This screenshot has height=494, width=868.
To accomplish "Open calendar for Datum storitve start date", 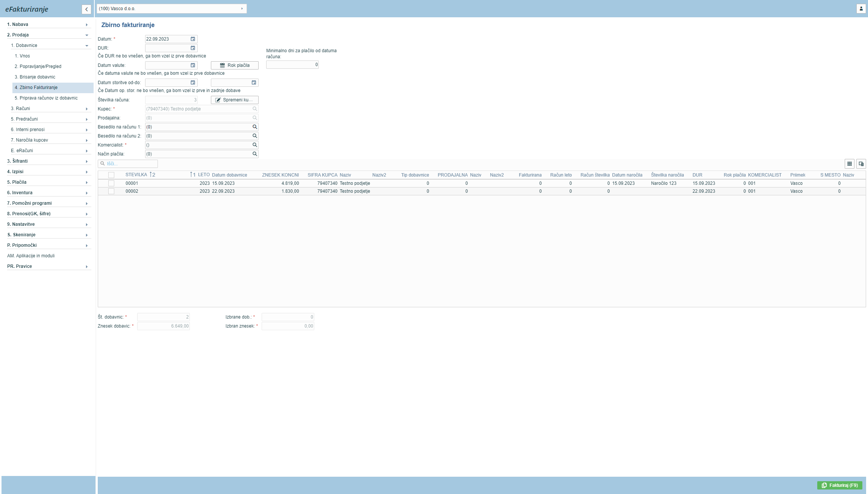I will point(193,83).
